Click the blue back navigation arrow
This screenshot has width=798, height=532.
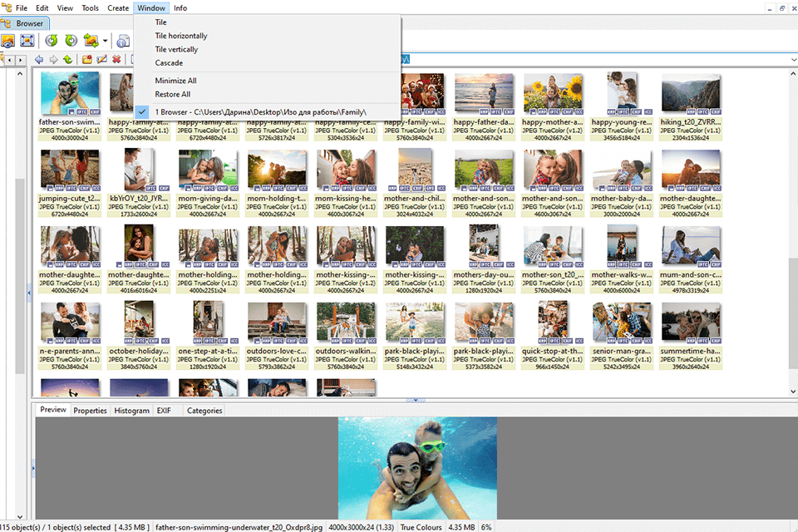(38, 60)
